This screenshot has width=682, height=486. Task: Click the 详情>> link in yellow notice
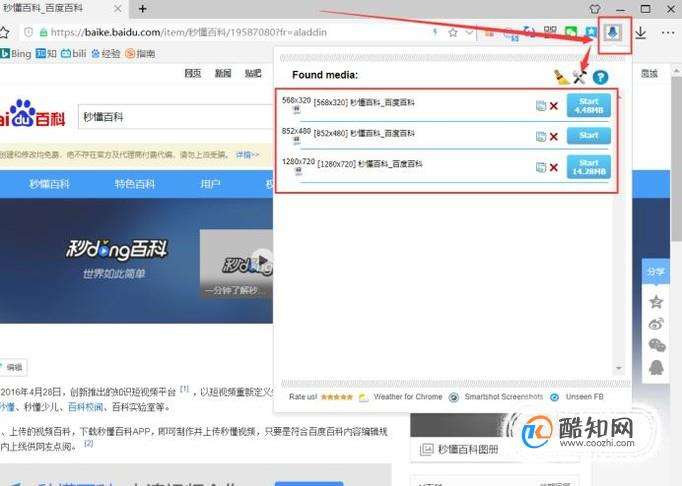tap(247, 154)
